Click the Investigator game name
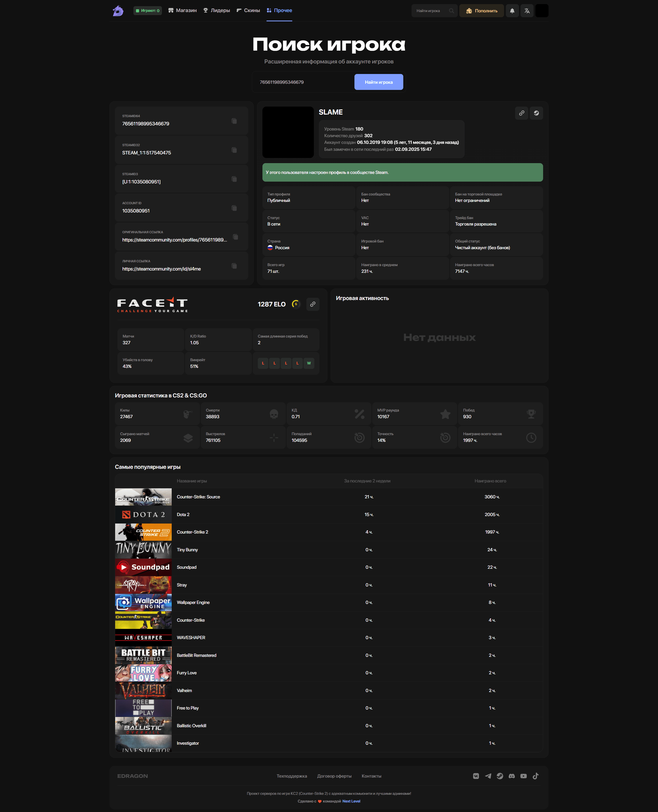 pos(188,743)
